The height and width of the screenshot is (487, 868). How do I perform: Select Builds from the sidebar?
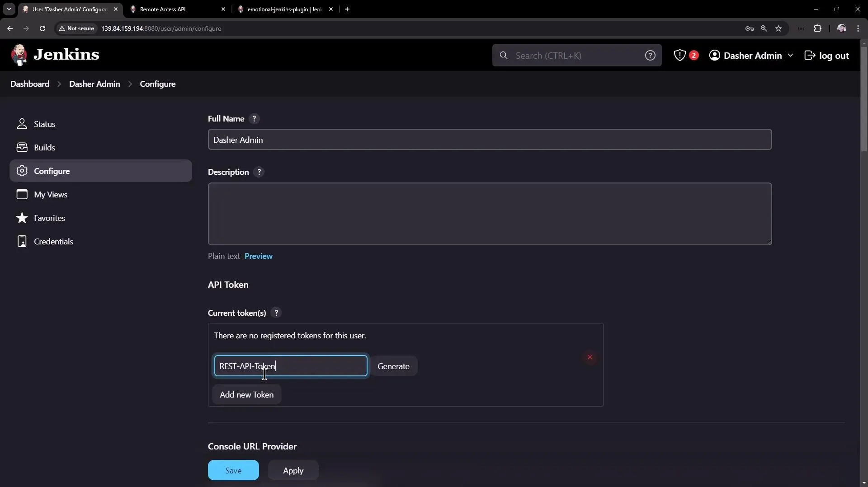tap(46, 147)
